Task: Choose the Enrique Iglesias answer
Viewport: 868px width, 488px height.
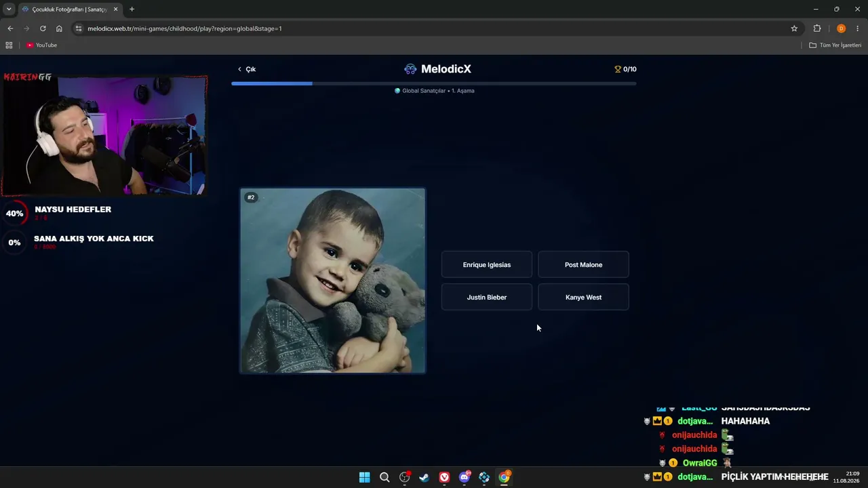Action: click(x=487, y=265)
